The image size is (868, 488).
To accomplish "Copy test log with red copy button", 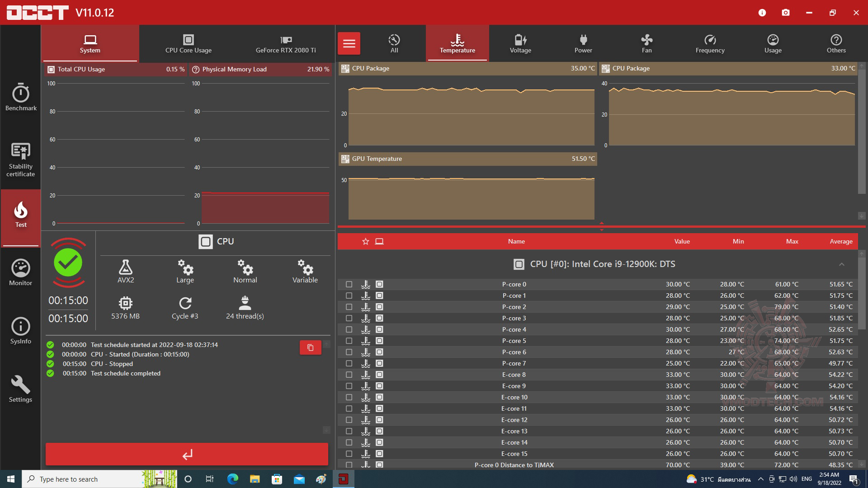I will (x=310, y=347).
